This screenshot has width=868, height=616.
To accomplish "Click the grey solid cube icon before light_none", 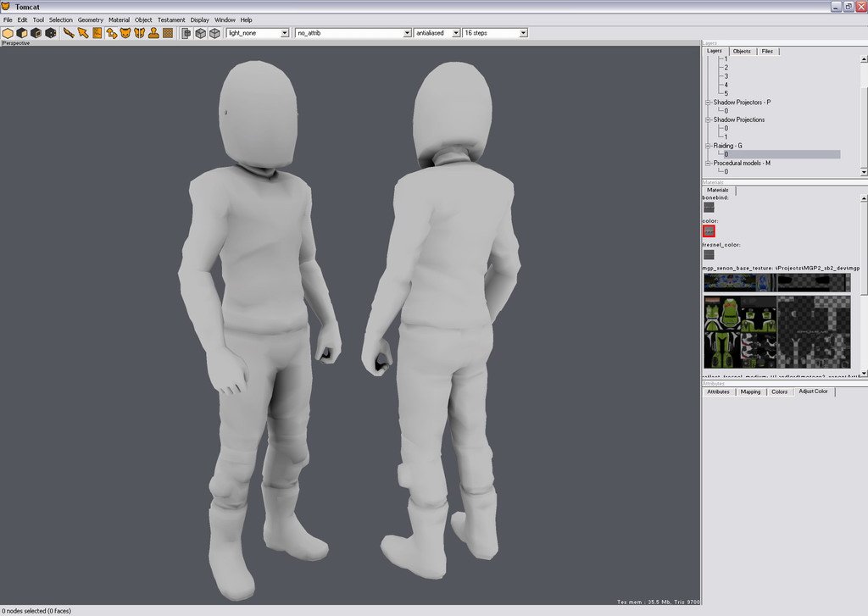I will pyautogui.click(x=214, y=33).
